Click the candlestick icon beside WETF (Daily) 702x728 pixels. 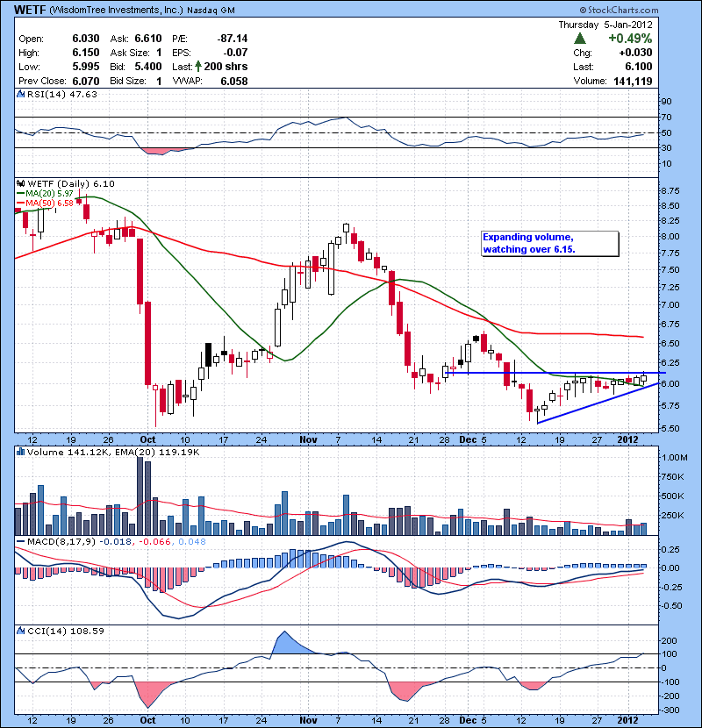20,183
